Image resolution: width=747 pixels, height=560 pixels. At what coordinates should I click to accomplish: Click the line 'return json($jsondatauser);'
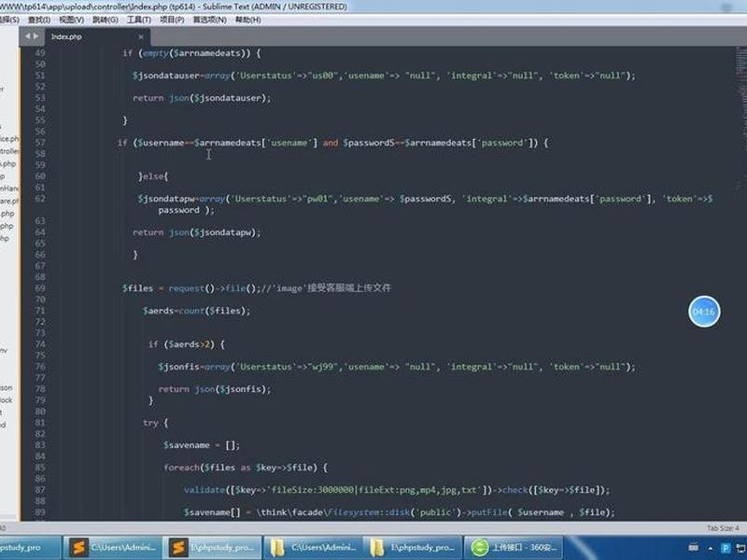point(202,98)
